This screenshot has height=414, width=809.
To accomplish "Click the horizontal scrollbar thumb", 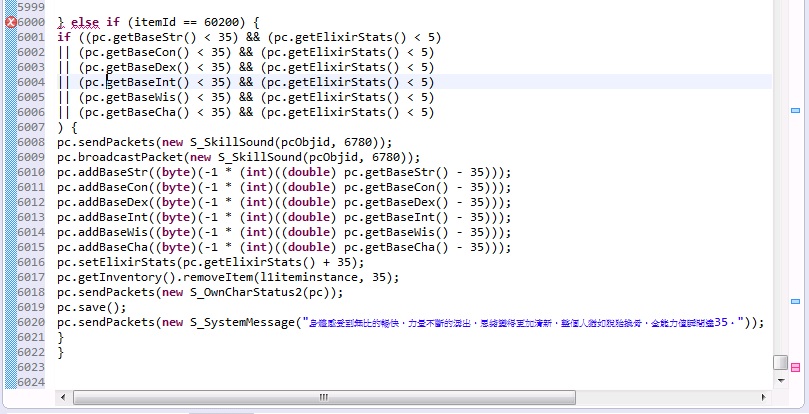I will [x=324, y=397].
